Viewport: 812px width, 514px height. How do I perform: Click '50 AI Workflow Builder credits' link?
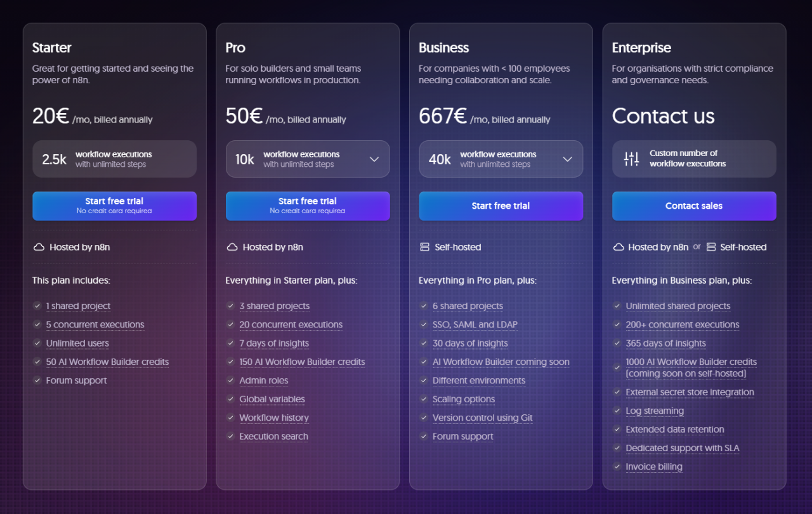(x=107, y=362)
